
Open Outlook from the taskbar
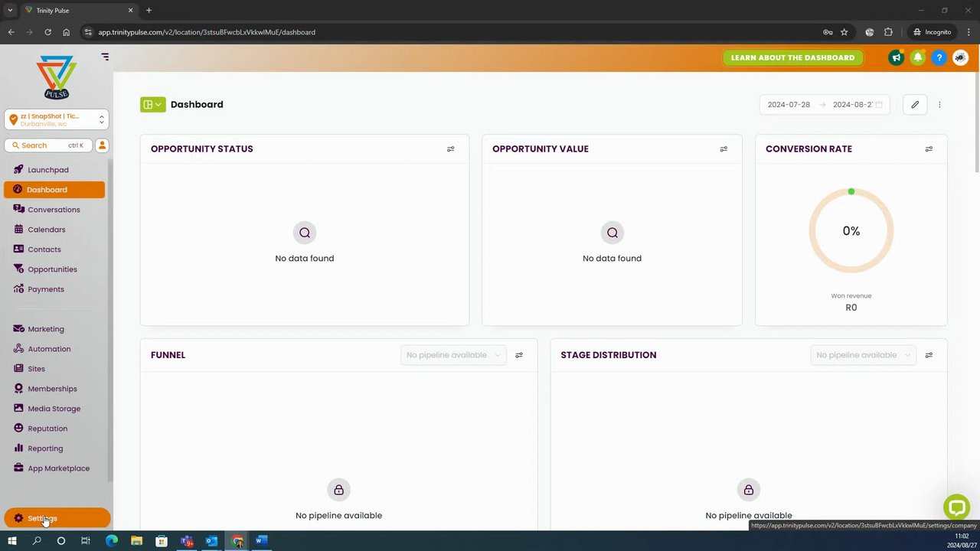tap(211, 541)
